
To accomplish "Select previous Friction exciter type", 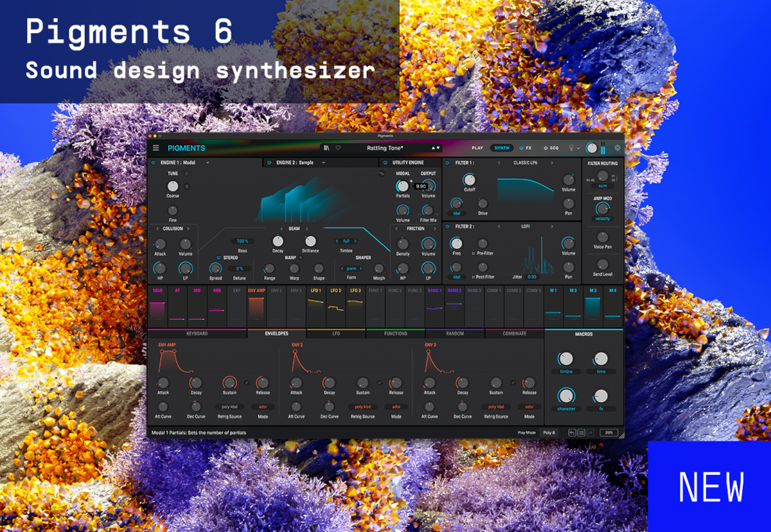I will tap(396, 228).
